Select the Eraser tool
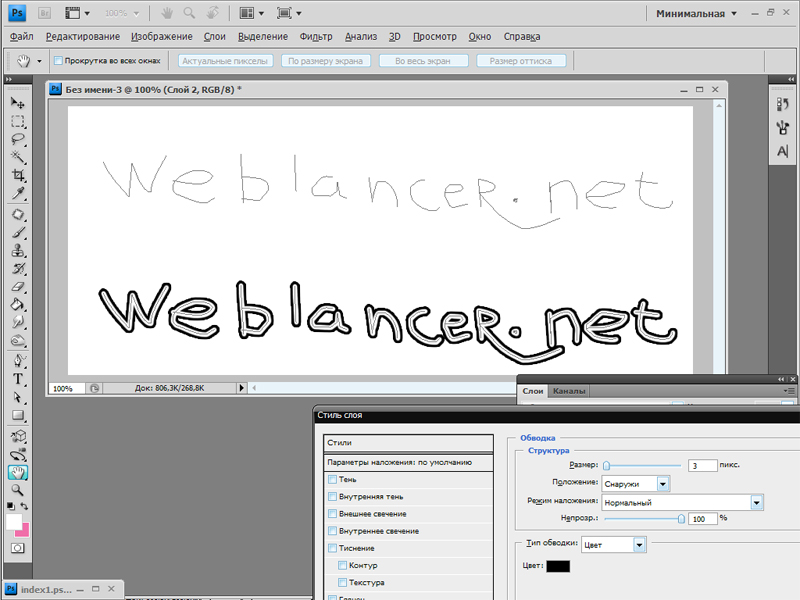This screenshot has height=600, width=800. coord(18,287)
